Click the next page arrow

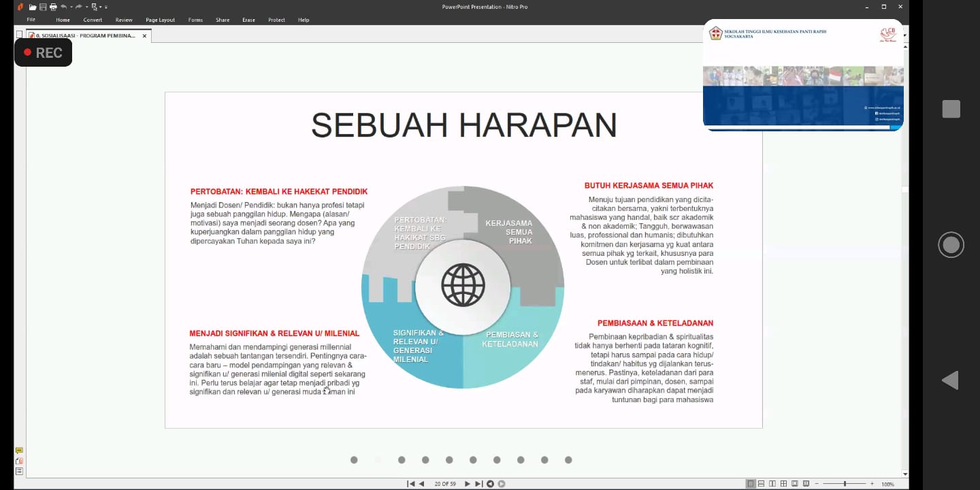tap(467, 484)
